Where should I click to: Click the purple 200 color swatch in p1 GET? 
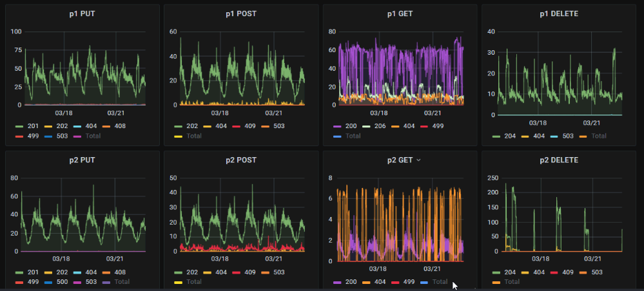coord(337,126)
